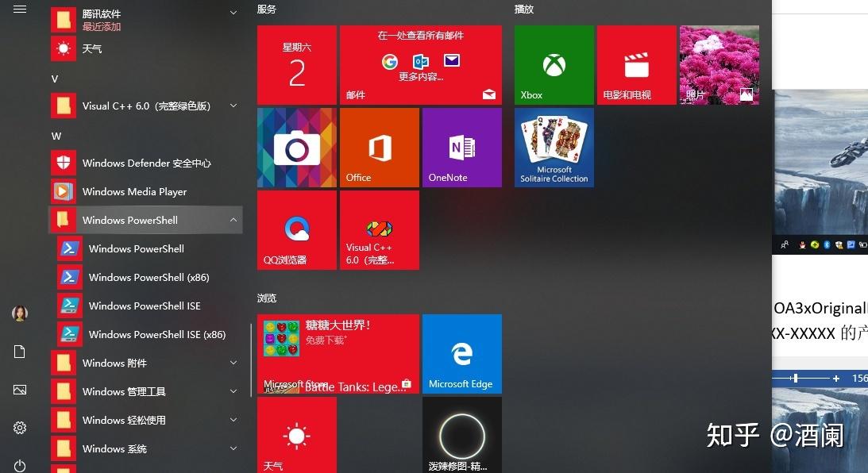Viewport: 868px width, 473px height.
Task: Open the calendar tile showing 星期六 2
Action: click(x=297, y=65)
